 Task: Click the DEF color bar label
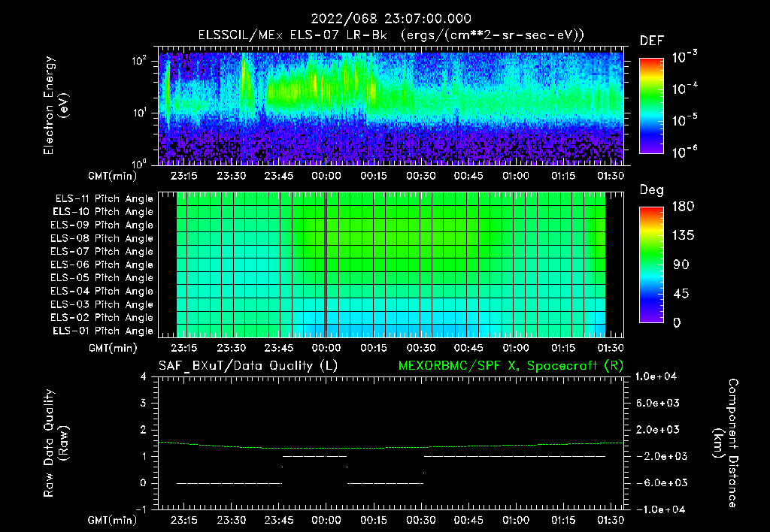(651, 41)
